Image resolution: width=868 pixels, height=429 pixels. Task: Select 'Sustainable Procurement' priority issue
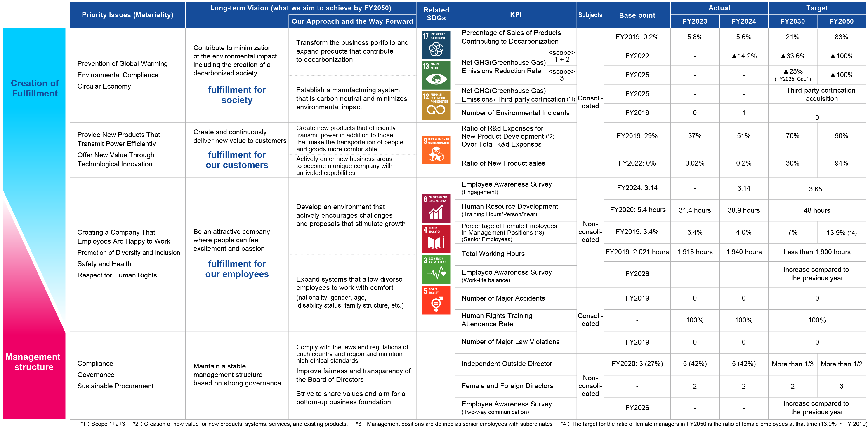click(115, 386)
